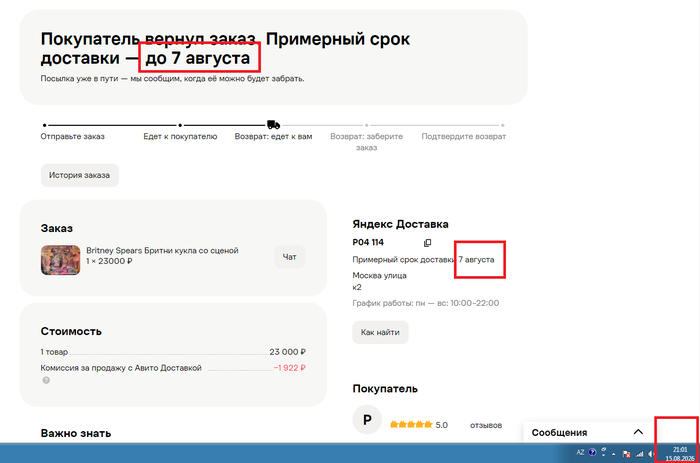Click the Подтвердите возврат step label

pyautogui.click(x=463, y=137)
